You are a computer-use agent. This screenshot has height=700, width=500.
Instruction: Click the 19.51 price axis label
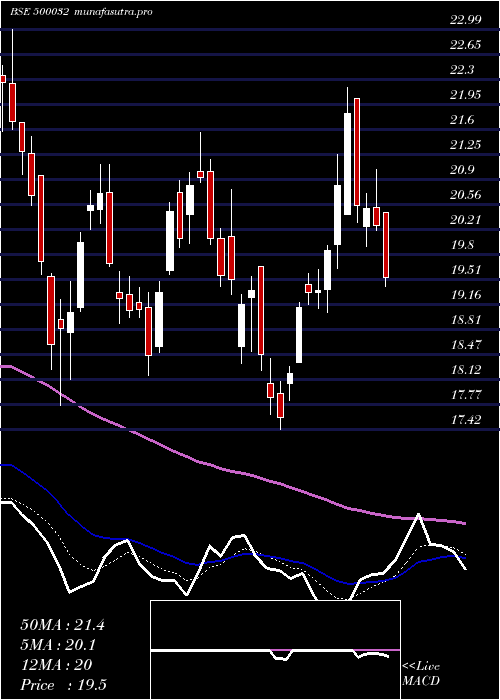click(465, 270)
